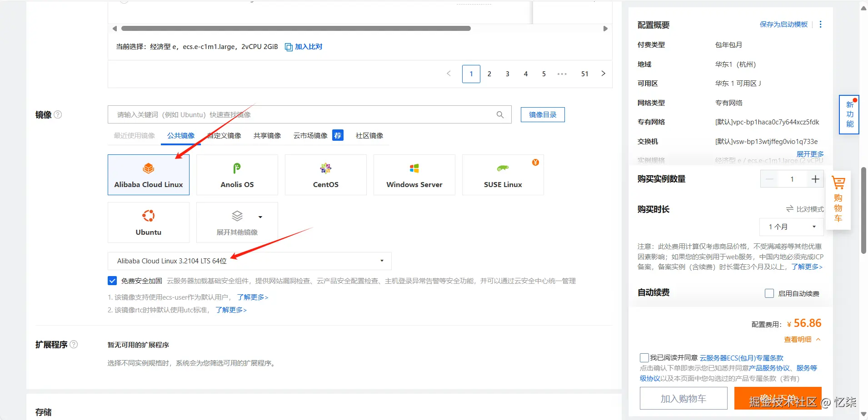Open the image version dropdown
868x420 pixels.
(x=249, y=261)
